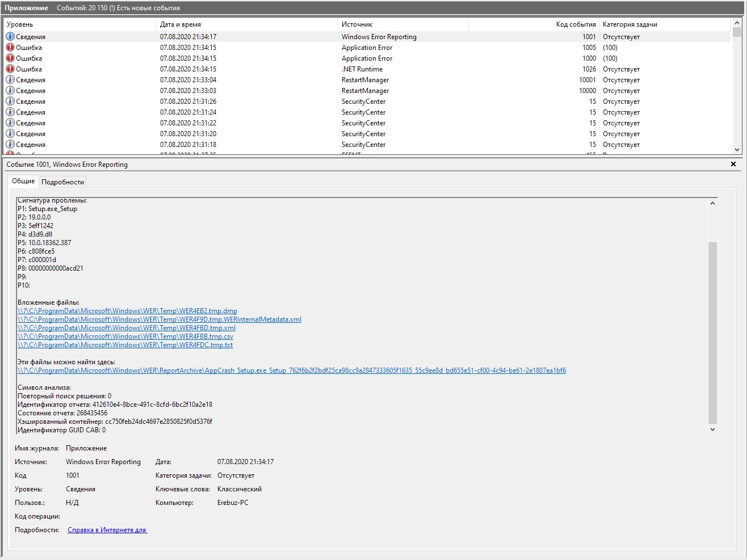747x560 pixels.
Task: Sort by Категория задачи column header
Action: pyautogui.click(x=665, y=24)
